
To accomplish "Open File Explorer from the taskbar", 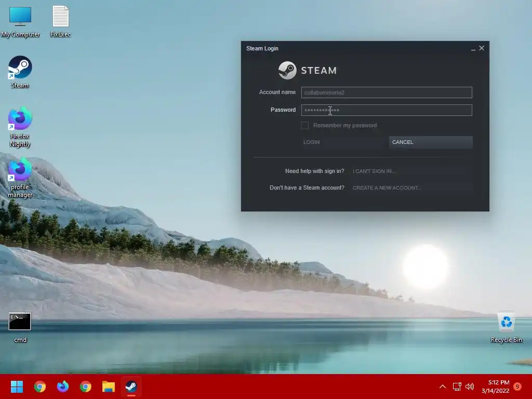I will pyautogui.click(x=109, y=387).
